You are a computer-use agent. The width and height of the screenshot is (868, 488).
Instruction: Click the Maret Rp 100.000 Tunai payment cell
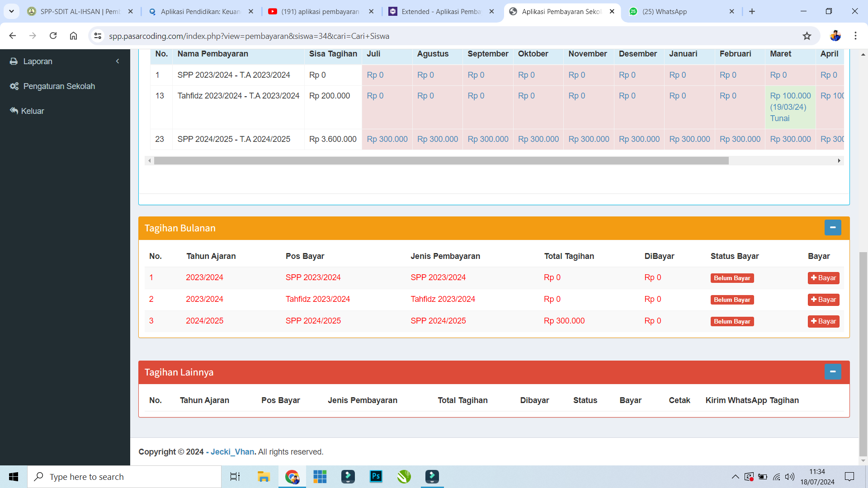click(790, 107)
